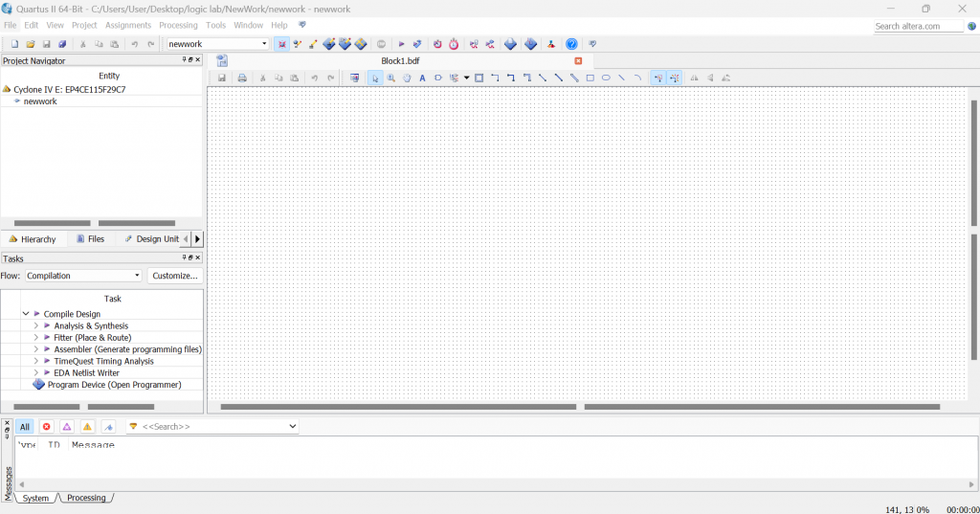
Task: Close the Tasks panel
Action: coord(198,257)
